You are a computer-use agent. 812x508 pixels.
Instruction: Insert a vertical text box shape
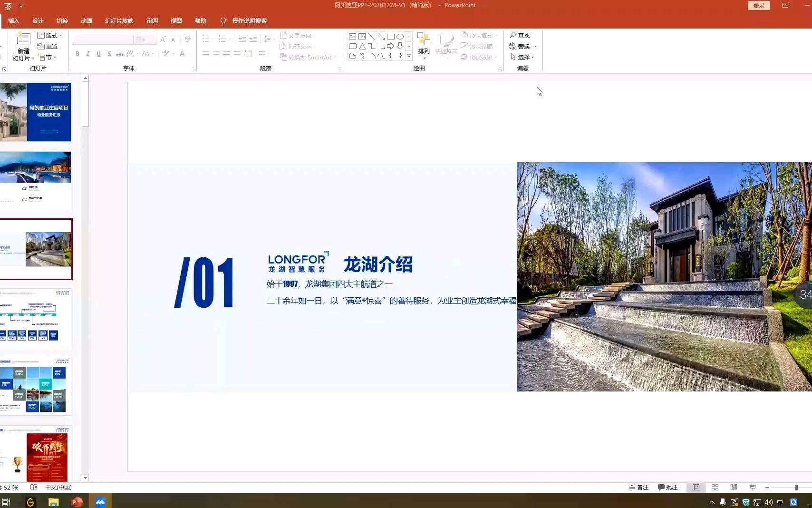tap(362, 36)
